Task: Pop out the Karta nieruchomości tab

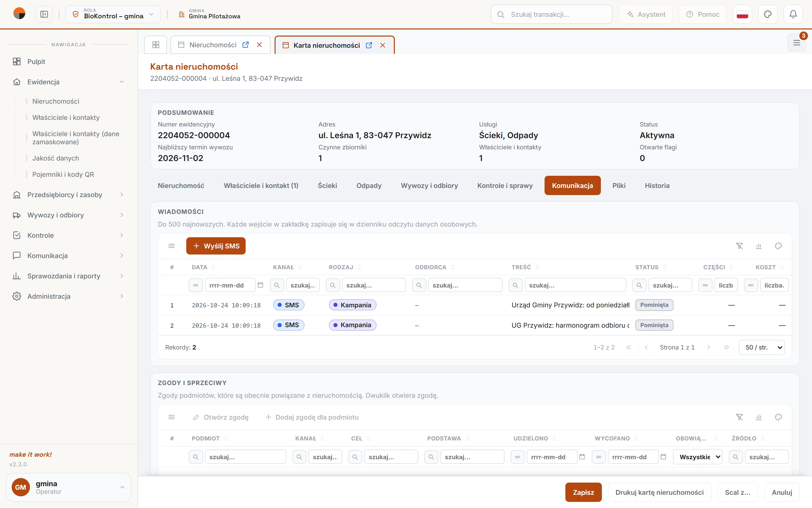Action: pyautogui.click(x=369, y=45)
